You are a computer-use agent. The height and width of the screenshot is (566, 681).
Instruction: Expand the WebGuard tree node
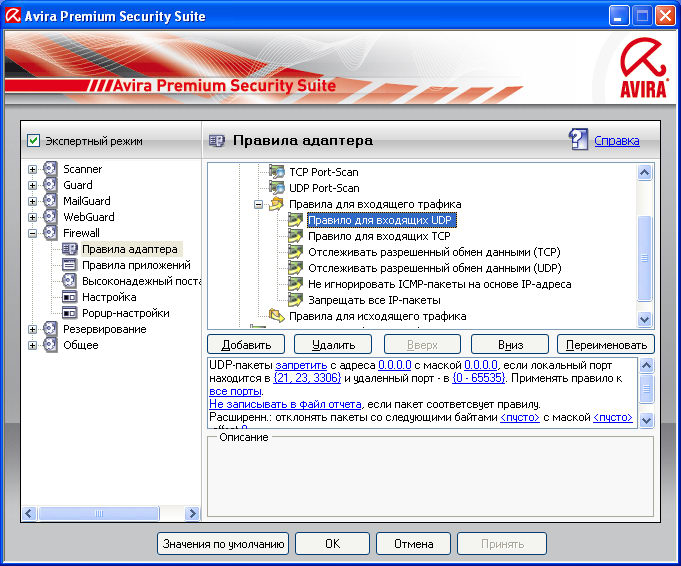tap(32, 217)
